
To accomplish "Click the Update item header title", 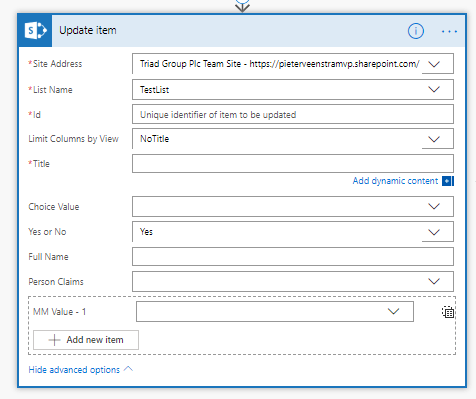I will (x=88, y=30).
